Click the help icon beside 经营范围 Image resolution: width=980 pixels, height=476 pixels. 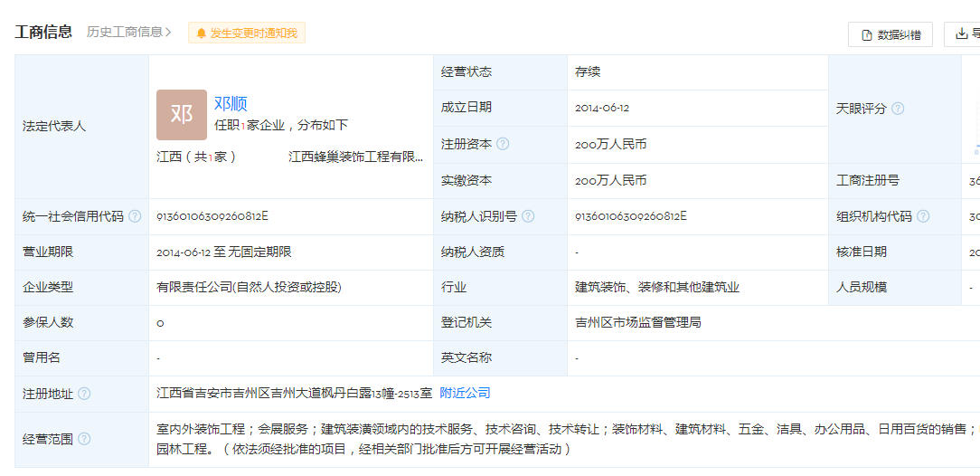84,439
